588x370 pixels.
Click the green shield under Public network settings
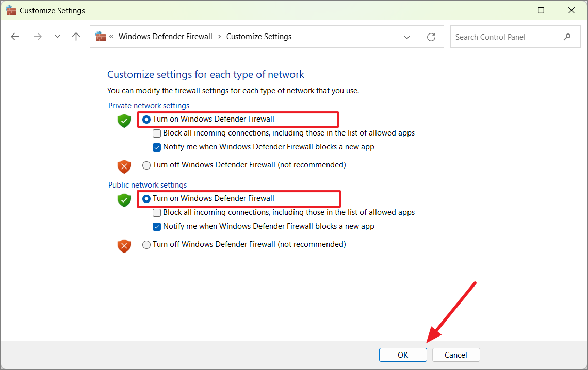[124, 200]
